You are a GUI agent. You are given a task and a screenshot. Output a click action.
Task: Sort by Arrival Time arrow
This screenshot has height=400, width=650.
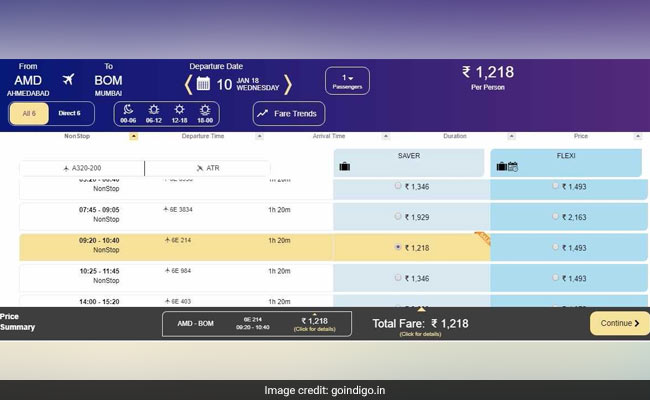(386, 136)
